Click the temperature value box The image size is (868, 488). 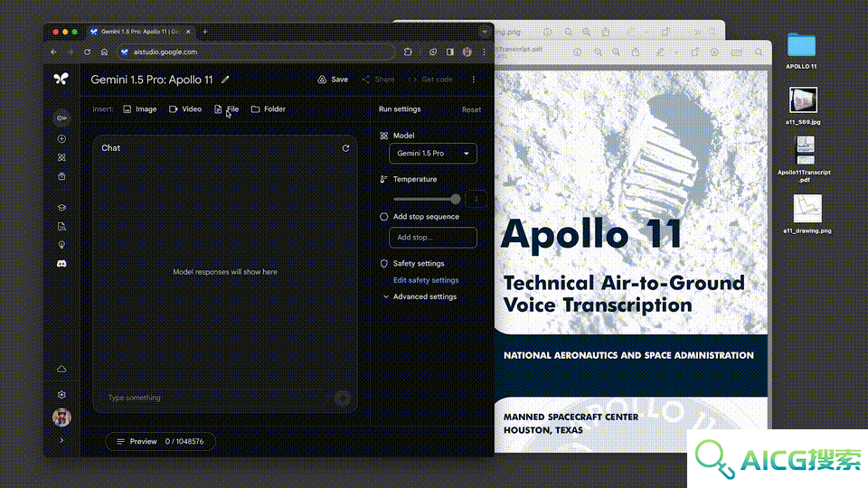click(x=476, y=199)
